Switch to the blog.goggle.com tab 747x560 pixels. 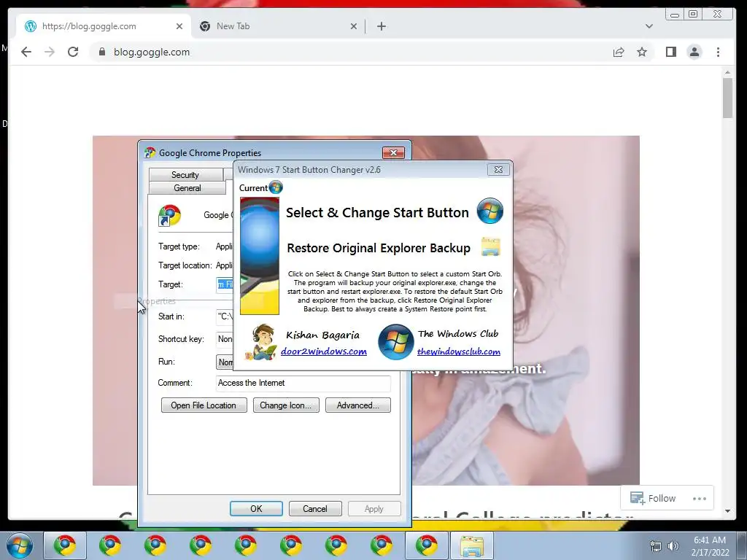104,26
